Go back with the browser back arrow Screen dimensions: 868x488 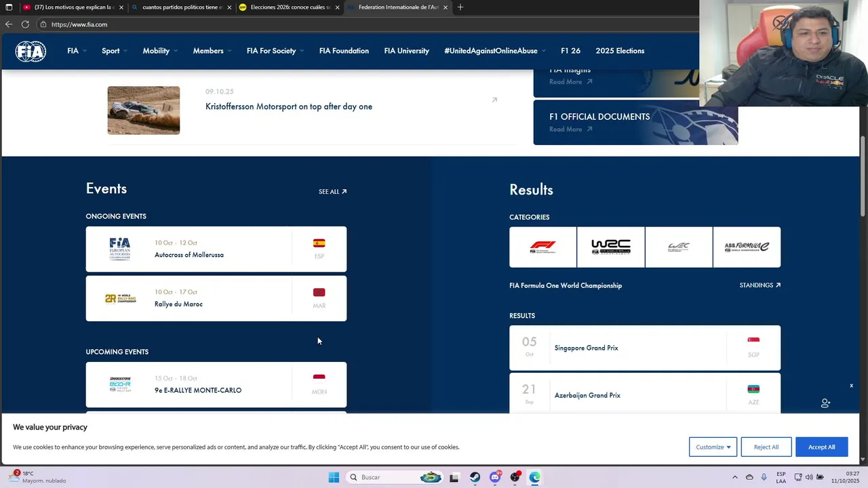click(8, 24)
